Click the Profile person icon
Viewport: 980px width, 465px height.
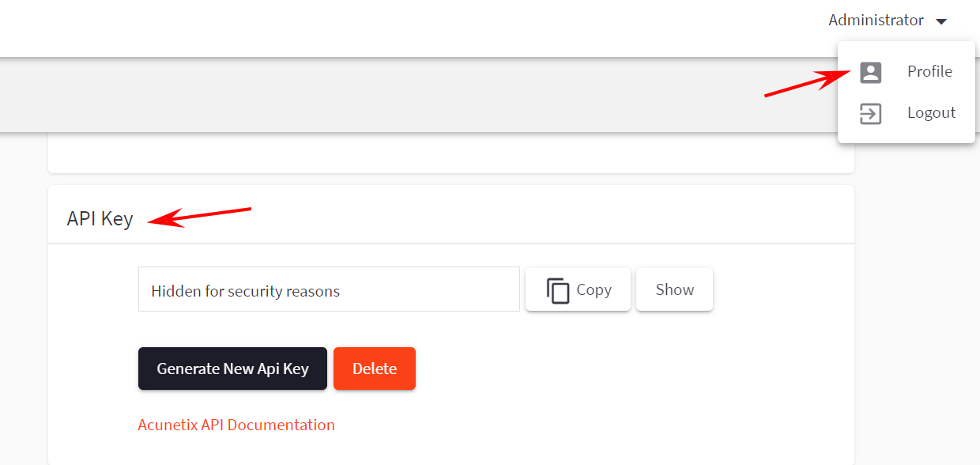[x=870, y=72]
